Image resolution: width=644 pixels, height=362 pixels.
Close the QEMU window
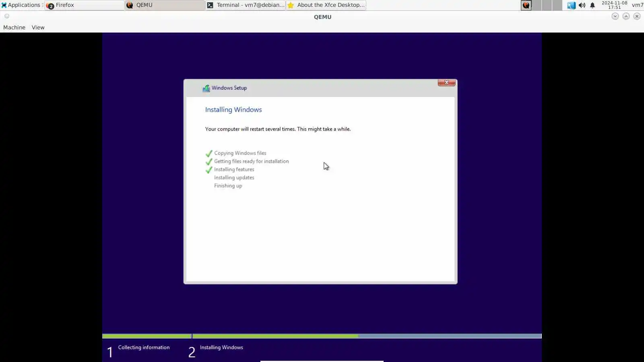637,16
